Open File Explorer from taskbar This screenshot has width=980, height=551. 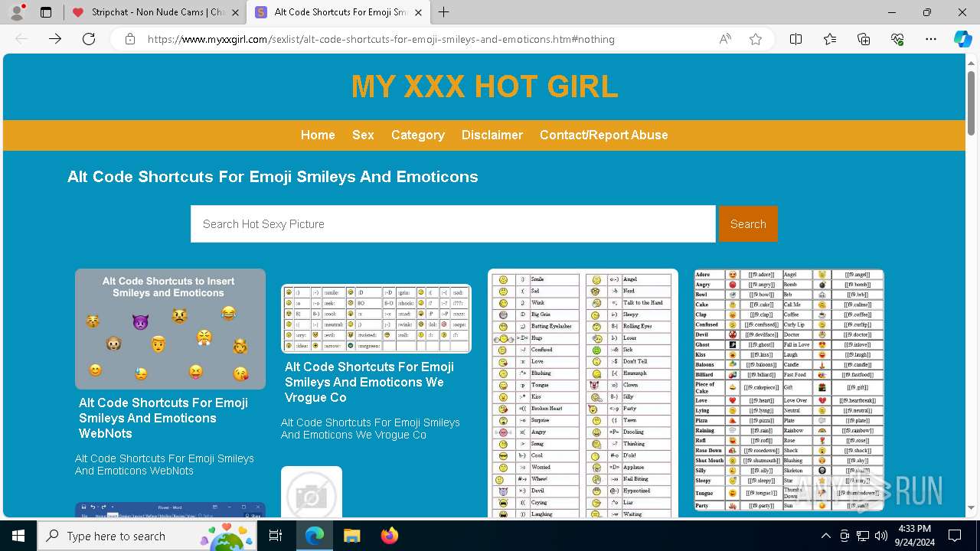point(351,536)
